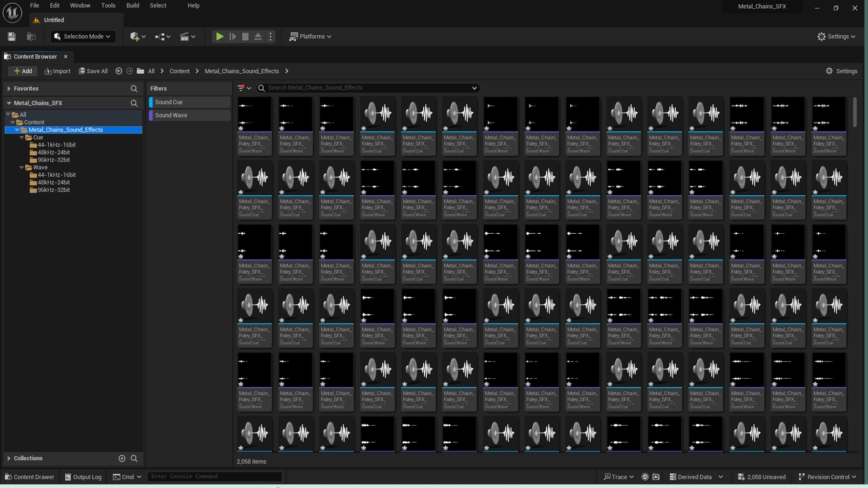This screenshot has width=868, height=488.
Task: Search the Collections panel
Action: coord(134,458)
